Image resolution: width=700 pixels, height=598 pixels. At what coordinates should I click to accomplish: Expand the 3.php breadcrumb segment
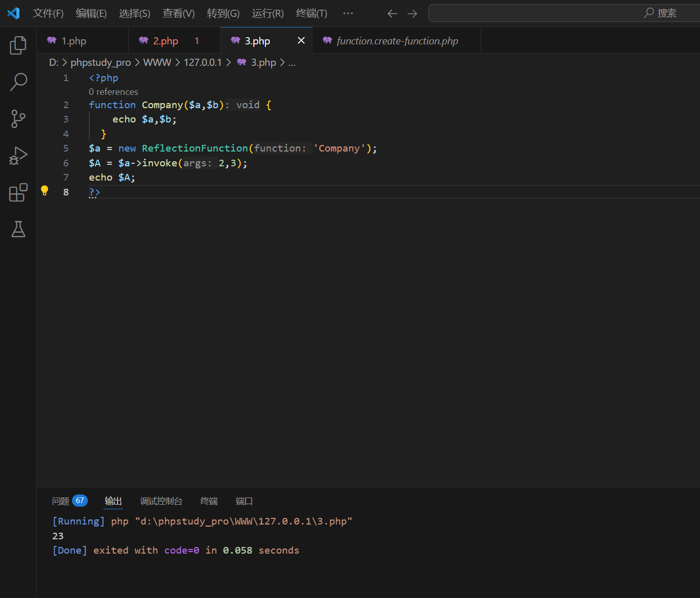(263, 62)
